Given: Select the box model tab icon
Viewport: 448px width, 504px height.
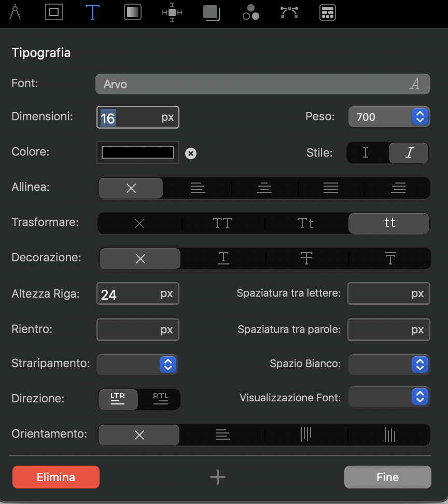Looking at the screenshot, I should 53,11.
